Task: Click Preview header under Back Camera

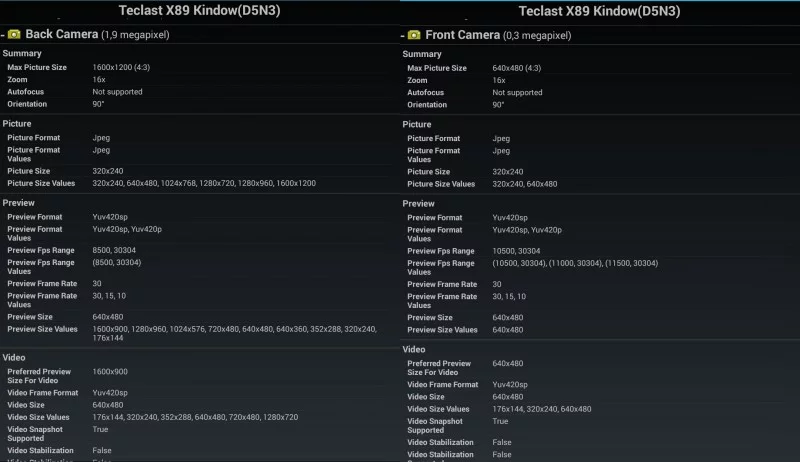Action: coord(19,203)
